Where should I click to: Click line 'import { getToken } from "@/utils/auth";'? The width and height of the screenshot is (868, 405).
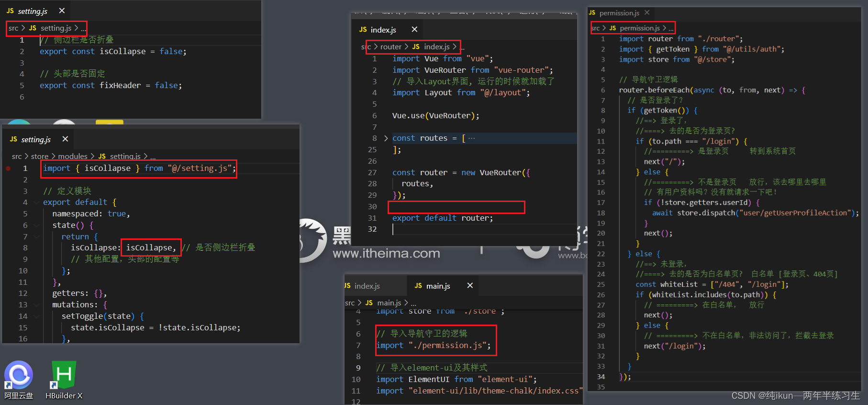(x=702, y=49)
